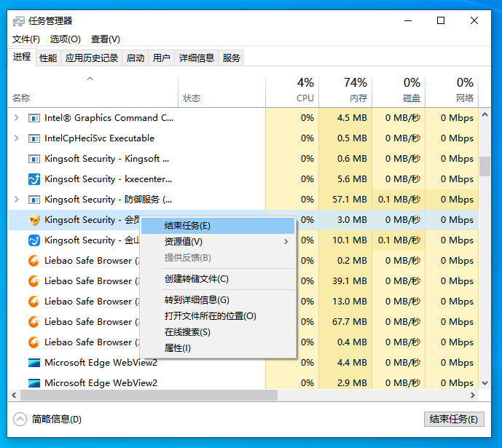This screenshot has width=502, height=448.
Task: Choose 创建转储文件(C) in the context menu
Action: (x=218, y=279)
